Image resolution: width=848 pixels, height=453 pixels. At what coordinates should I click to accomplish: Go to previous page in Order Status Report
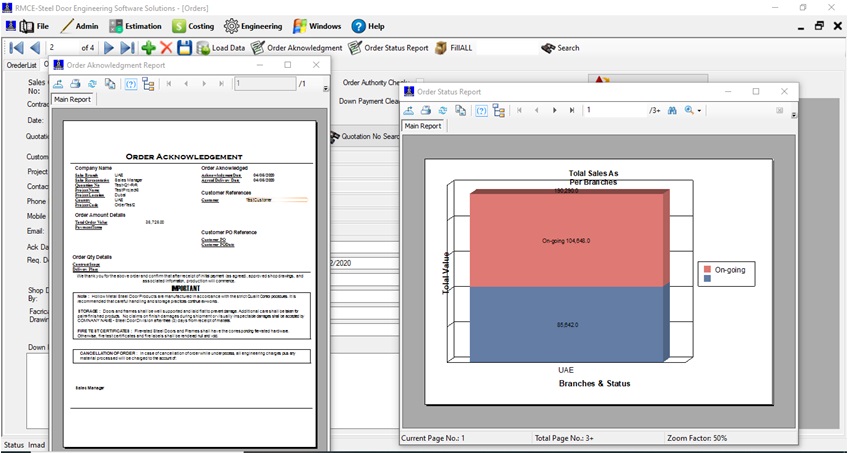536,110
